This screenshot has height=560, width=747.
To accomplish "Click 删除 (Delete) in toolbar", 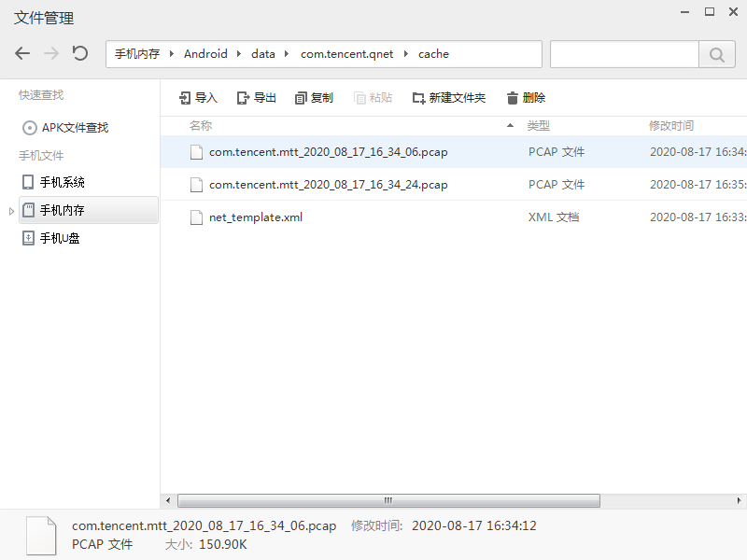I will (526, 98).
